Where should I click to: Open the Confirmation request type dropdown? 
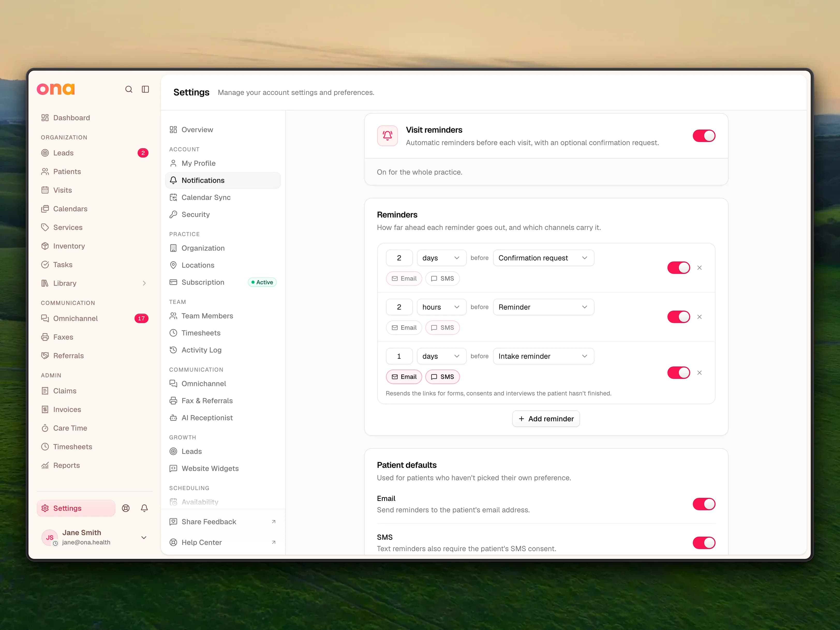[544, 258]
